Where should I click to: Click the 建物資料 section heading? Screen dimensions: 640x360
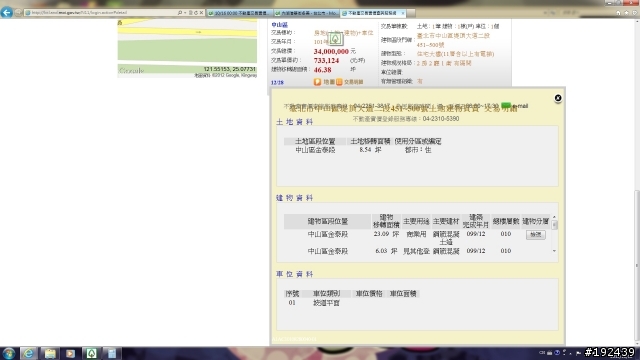pos(295,198)
